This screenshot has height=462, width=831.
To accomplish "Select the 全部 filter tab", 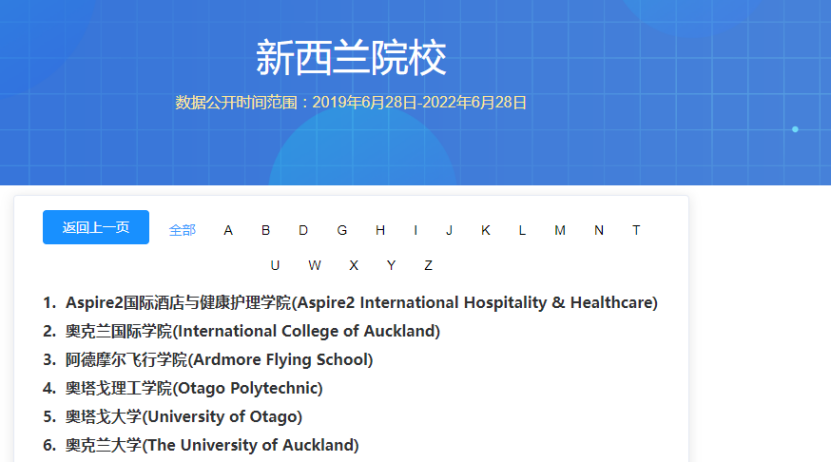I will pos(182,230).
